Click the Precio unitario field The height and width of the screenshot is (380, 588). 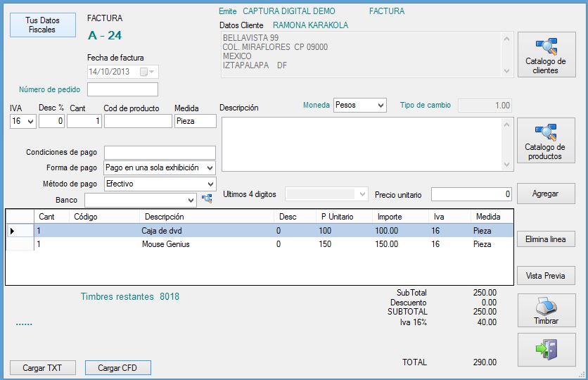click(x=471, y=194)
